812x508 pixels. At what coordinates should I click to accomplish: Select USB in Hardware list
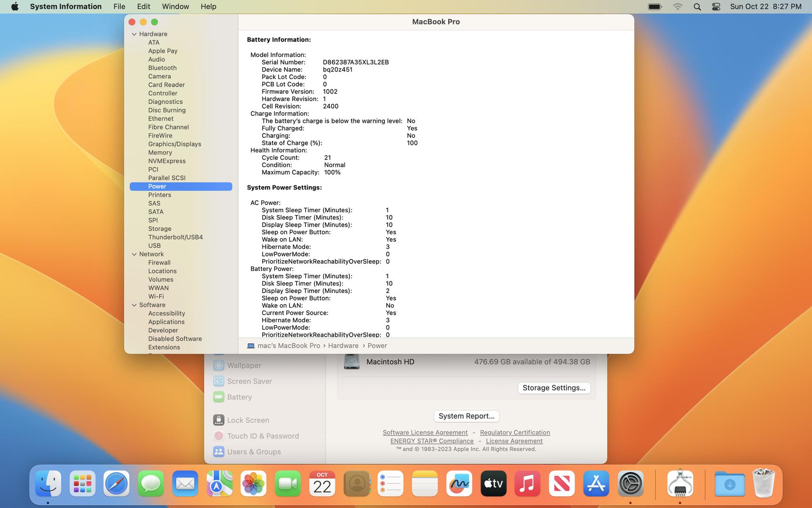[x=155, y=246]
